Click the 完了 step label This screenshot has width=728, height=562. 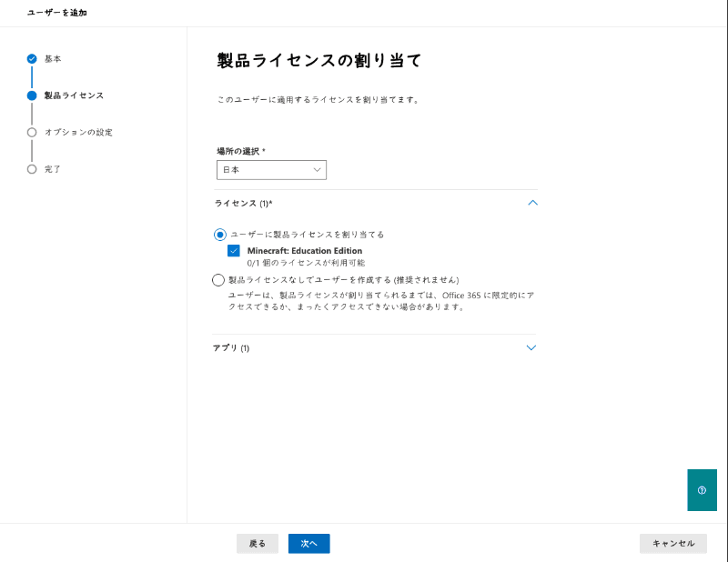(53, 169)
